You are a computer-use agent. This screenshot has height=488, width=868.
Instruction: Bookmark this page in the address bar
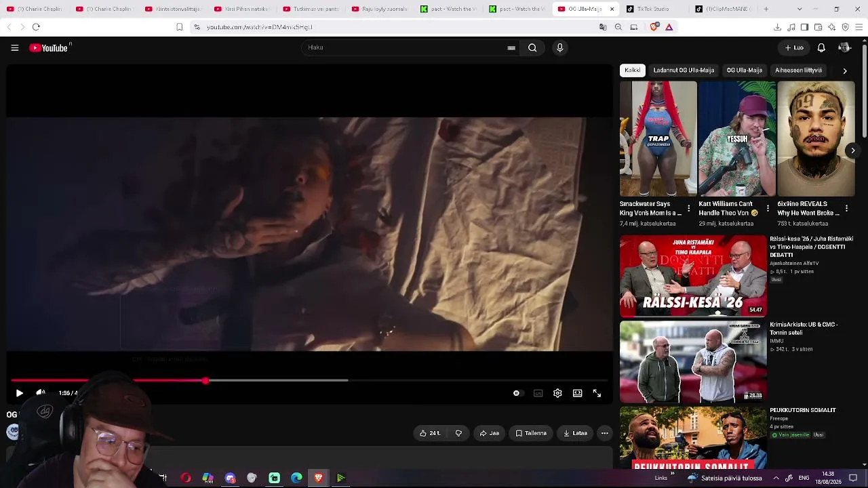coord(179,27)
